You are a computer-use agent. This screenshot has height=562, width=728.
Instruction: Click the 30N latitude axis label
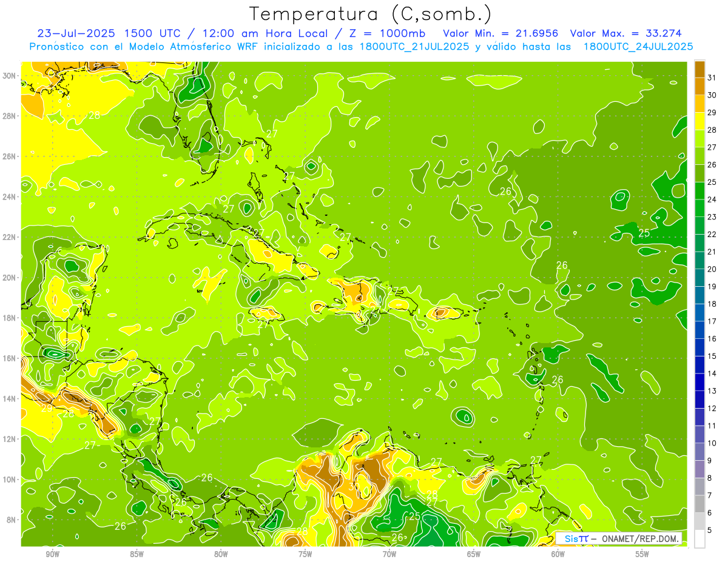point(10,76)
